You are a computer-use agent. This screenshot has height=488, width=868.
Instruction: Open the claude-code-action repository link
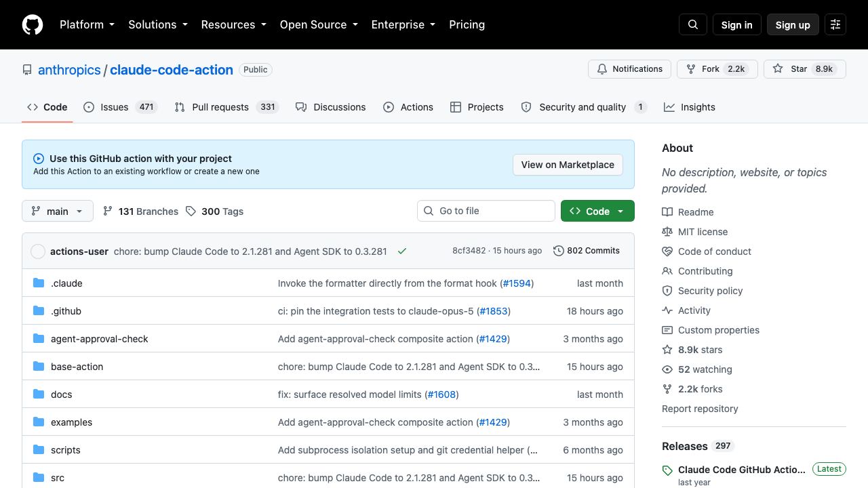(x=172, y=70)
